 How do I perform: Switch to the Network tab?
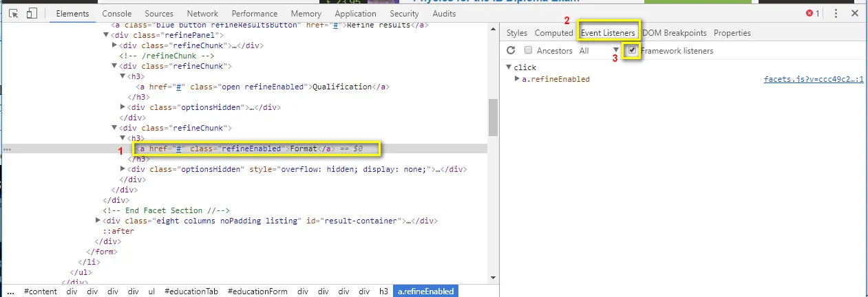point(202,14)
